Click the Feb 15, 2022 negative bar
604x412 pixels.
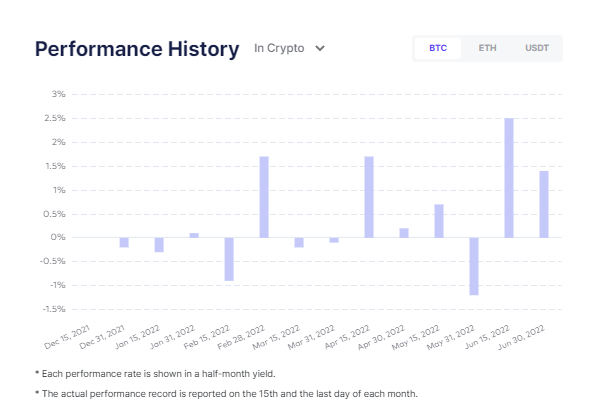click(x=229, y=259)
